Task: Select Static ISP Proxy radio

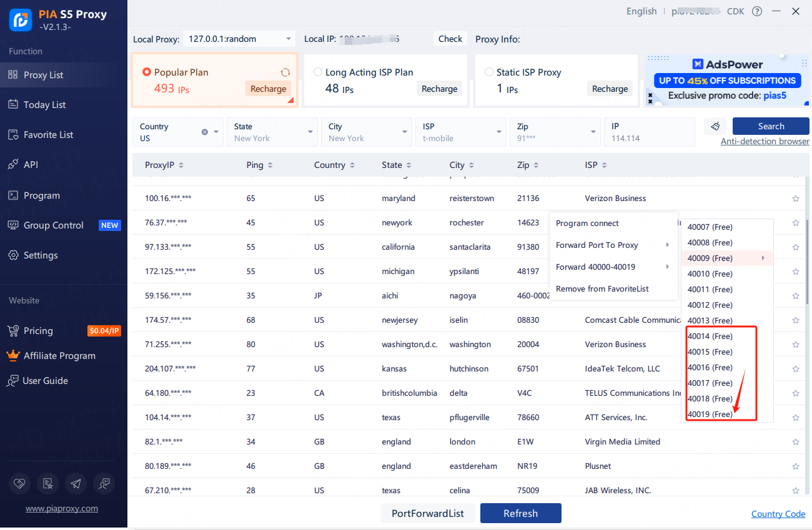Action: [489, 72]
